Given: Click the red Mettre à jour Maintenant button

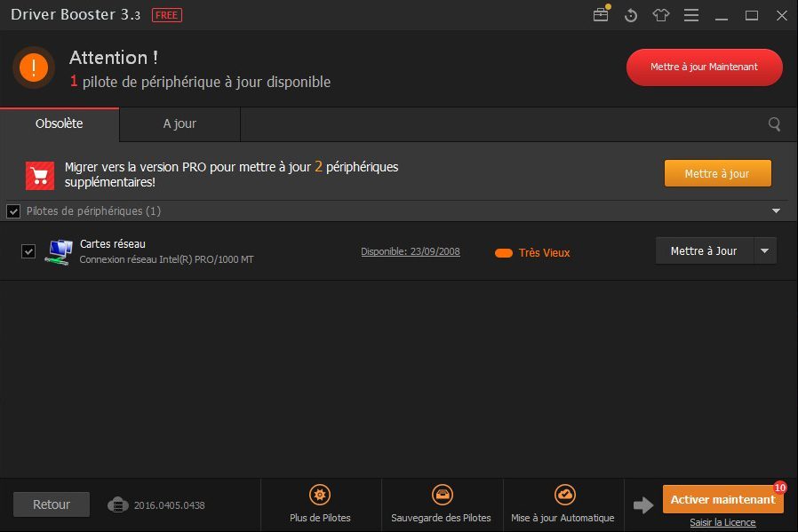Looking at the screenshot, I should click(x=704, y=67).
